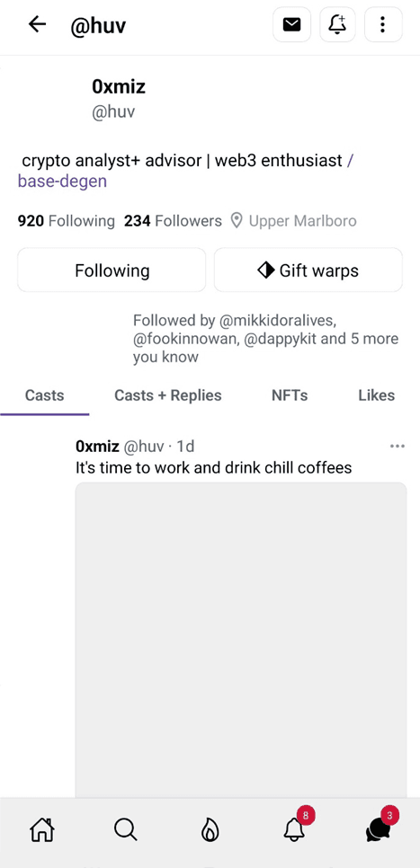420x868 pixels.
Task: Open the three-dot profile options menu
Action: (x=383, y=24)
